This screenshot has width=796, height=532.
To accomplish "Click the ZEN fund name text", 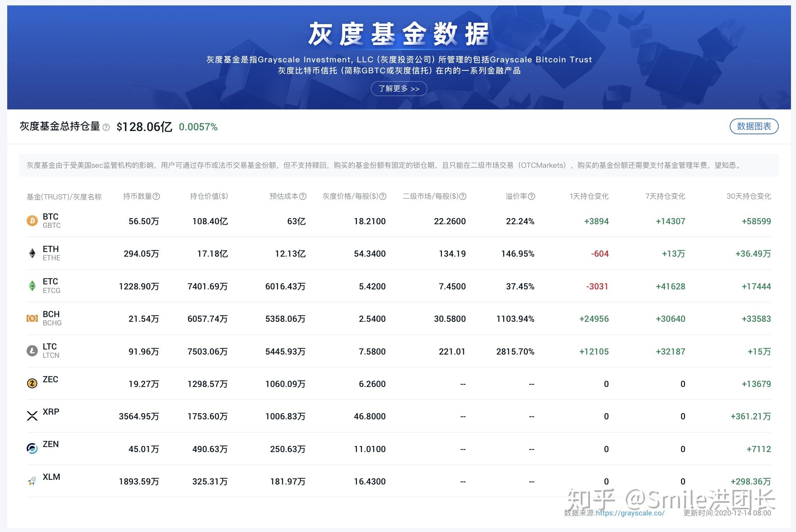I will 50,444.
